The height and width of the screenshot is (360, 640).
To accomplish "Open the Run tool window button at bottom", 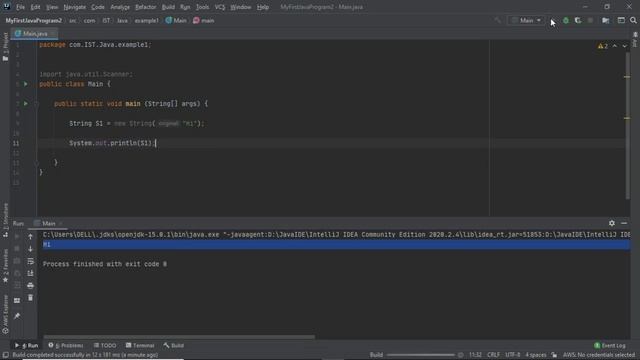I will pos(27,345).
